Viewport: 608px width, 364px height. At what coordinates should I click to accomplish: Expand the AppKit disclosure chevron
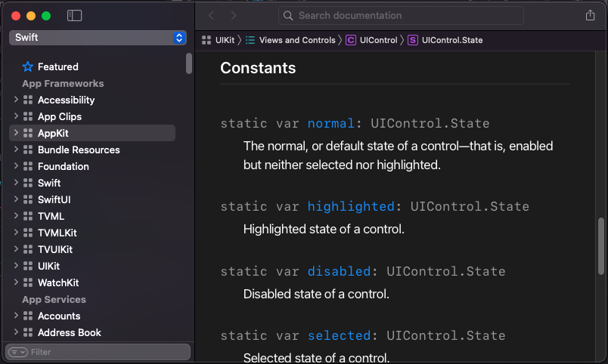16,133
